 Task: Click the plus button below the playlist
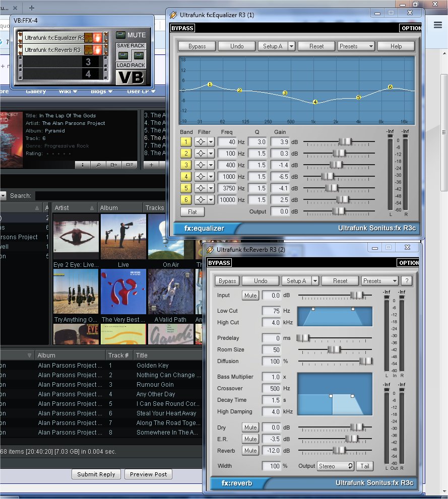pyautogui.click(x=151, y=165)
